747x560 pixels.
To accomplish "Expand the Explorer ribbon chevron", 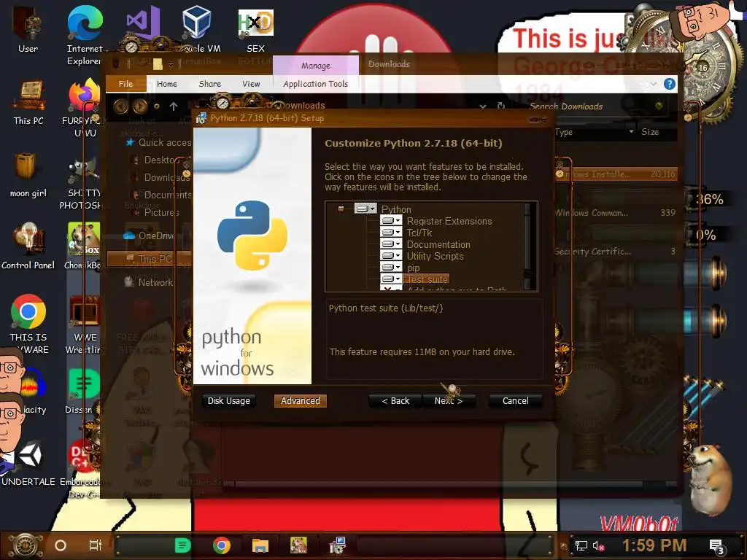I will point(653,84).
